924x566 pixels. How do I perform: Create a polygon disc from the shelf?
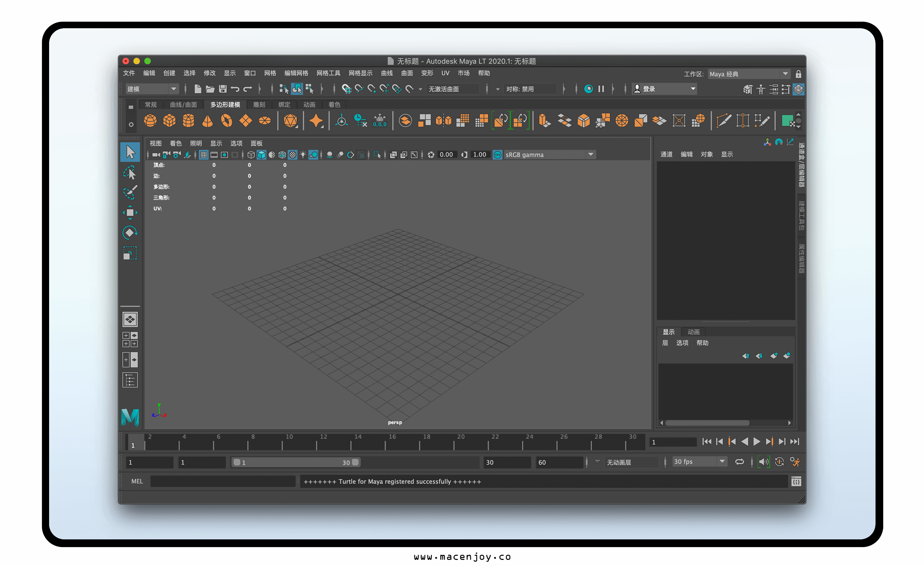point(265,121)
